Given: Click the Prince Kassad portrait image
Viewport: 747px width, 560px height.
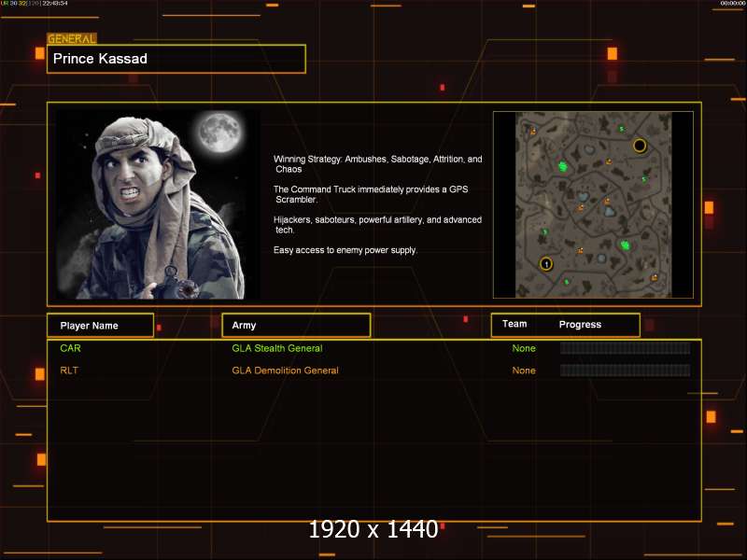Looking at the screenshot, I should [x=158, y=204].
